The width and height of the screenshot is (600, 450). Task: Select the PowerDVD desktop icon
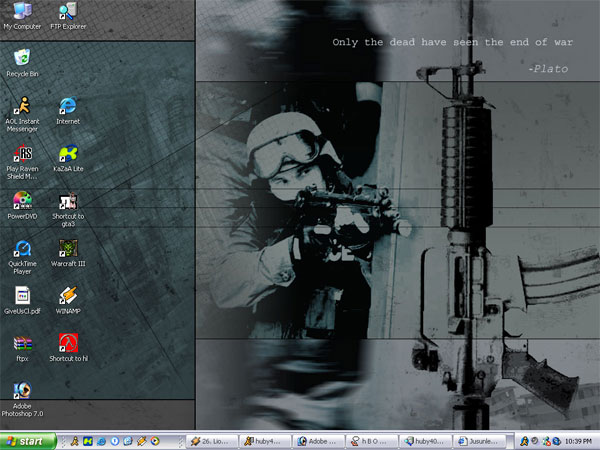(22, 200)
